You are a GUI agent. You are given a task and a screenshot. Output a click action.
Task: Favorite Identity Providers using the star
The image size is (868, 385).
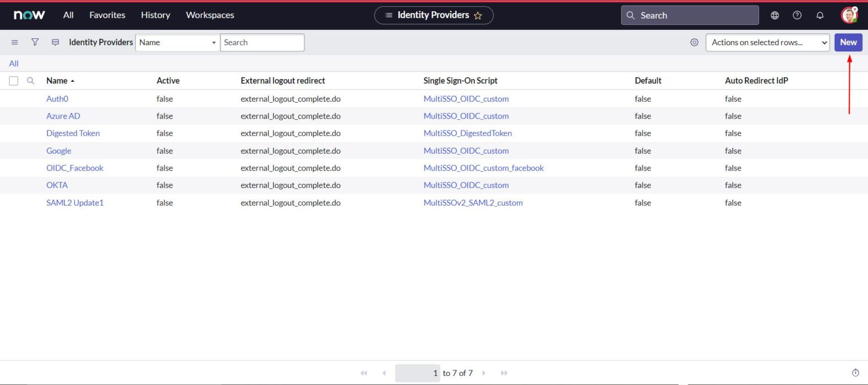coord(478,15)
